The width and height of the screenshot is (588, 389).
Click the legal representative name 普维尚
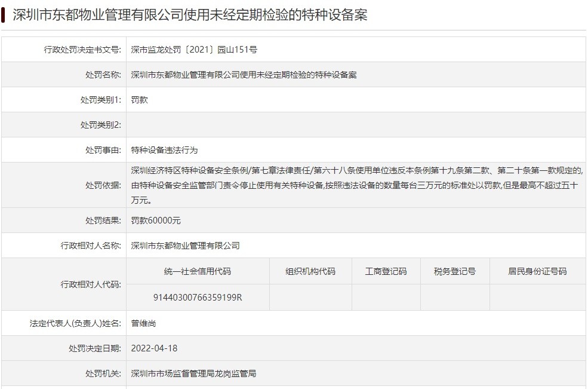click(144, 323)
